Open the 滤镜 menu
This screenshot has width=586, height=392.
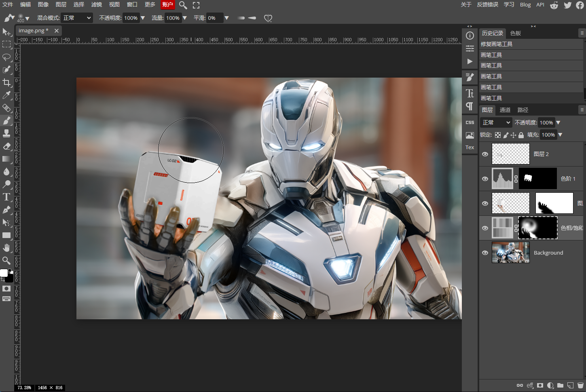(x=97, y=4)
